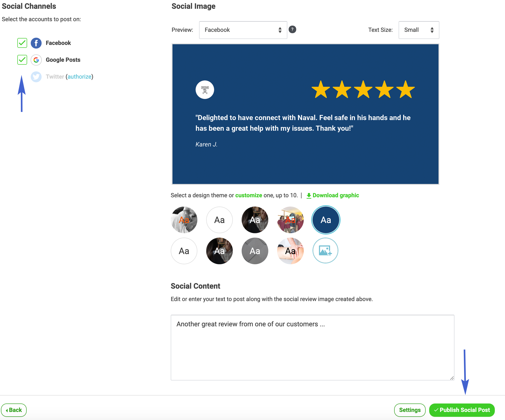Click the Google Posts logo icon
Viewport: 505px width, 420px height.
pos(36,60)
